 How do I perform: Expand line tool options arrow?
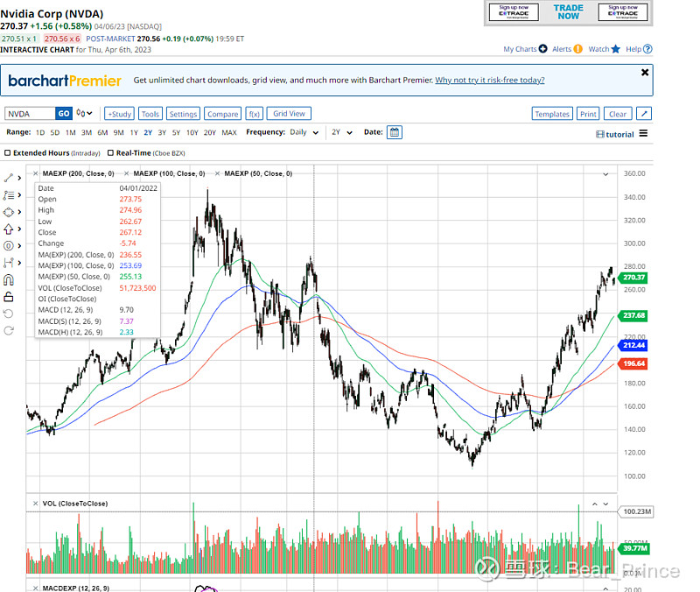[19, 178]
